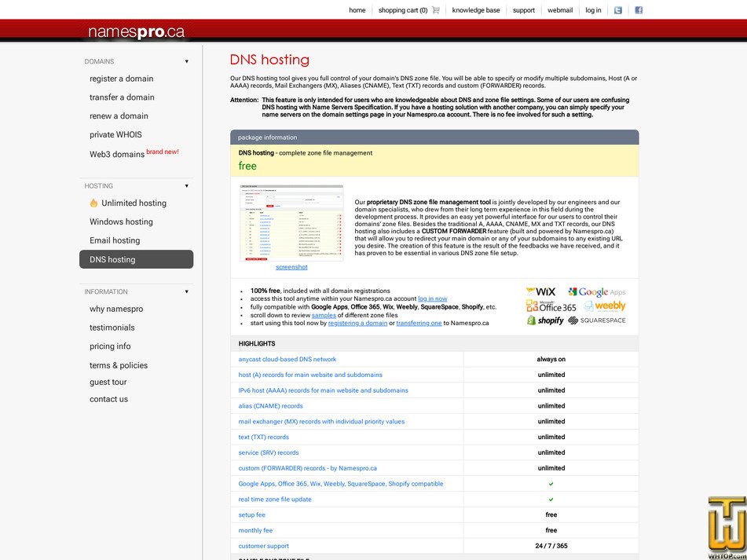Open the Twitter icon in the top bar
Viewport: 747px width, 560px height.
(618, 10)
